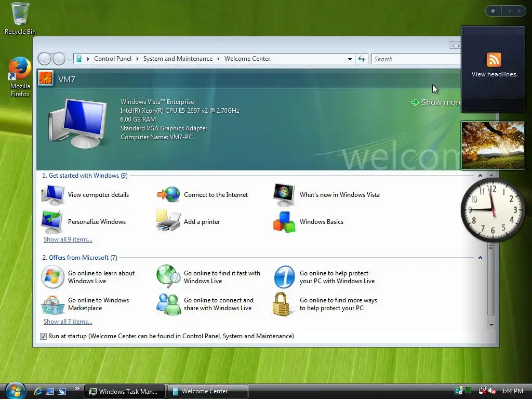Click the Control Panel breadcrumb

tap(113, 59)
